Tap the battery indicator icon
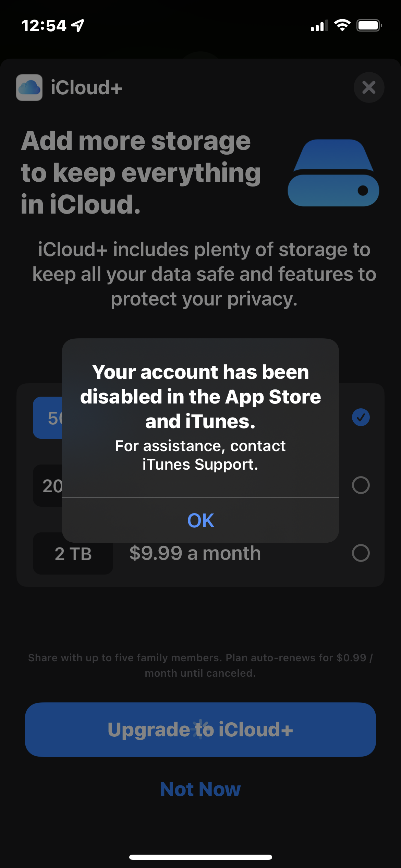Viewport: 401px width, 868px height. pyautogui.click(x=369, y=25)
